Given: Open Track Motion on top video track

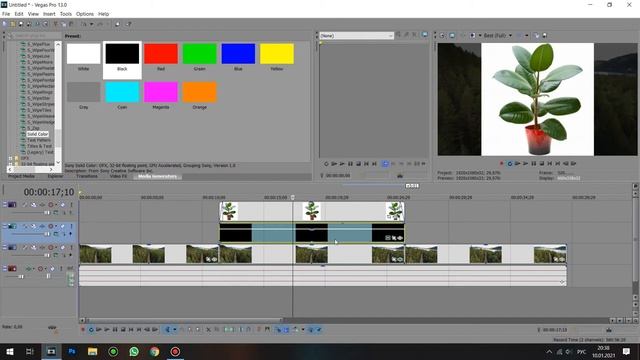Looking at the screenshot, I should tap(33, 204).
